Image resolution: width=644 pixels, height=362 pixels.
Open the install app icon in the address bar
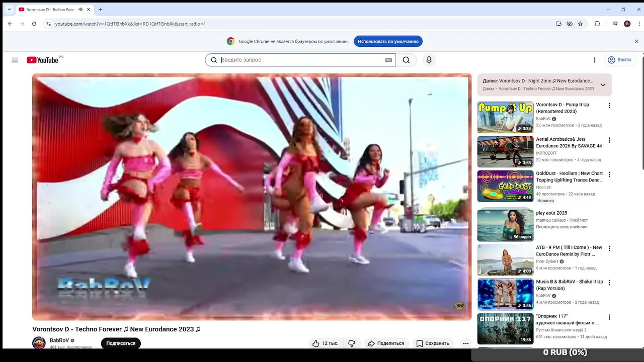click(x=558, y=24)
